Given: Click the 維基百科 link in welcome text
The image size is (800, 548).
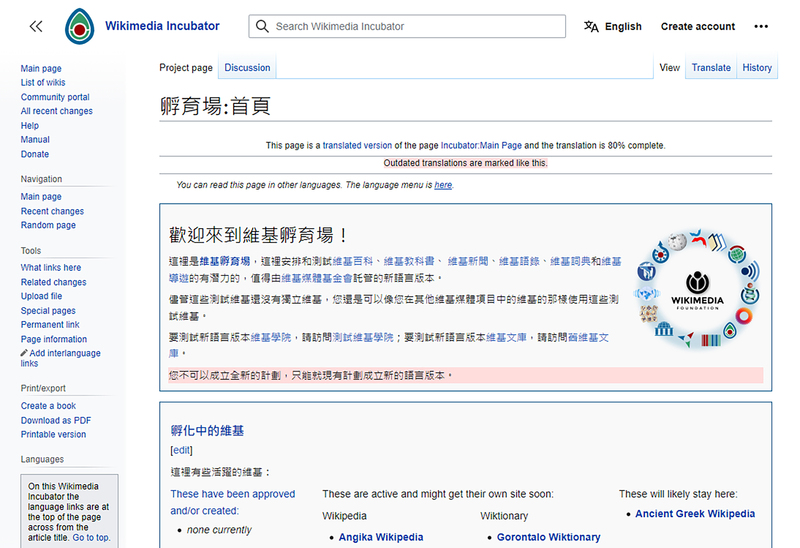Looking at the screenshot, I should click(353, 261).
